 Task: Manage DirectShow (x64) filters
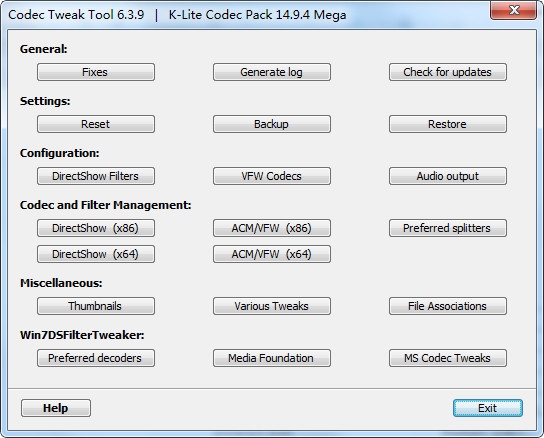[x=96, y=254]
